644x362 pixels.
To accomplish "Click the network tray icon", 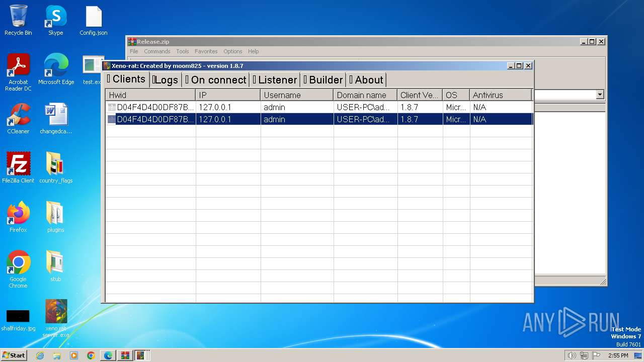I will (x=584, y=355).
